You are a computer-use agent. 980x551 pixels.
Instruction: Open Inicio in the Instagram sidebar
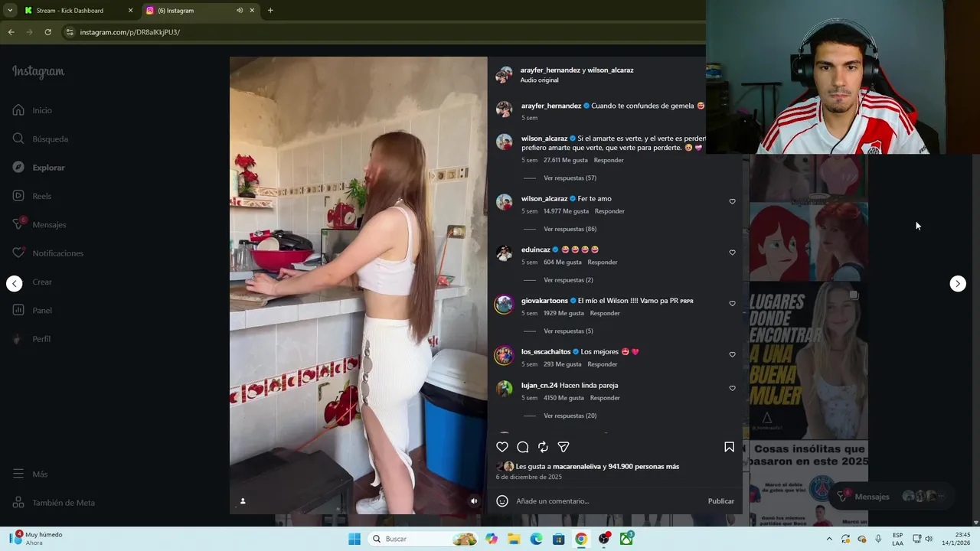click(x=32, y=110)
